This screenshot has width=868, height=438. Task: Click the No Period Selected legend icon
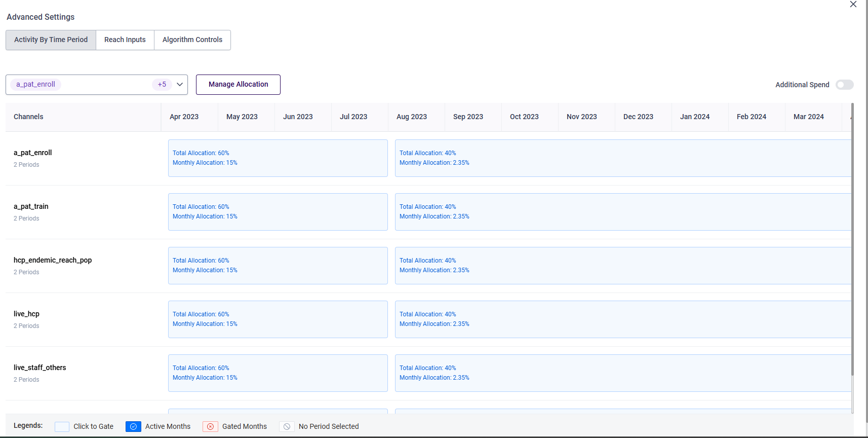[287, 427]
